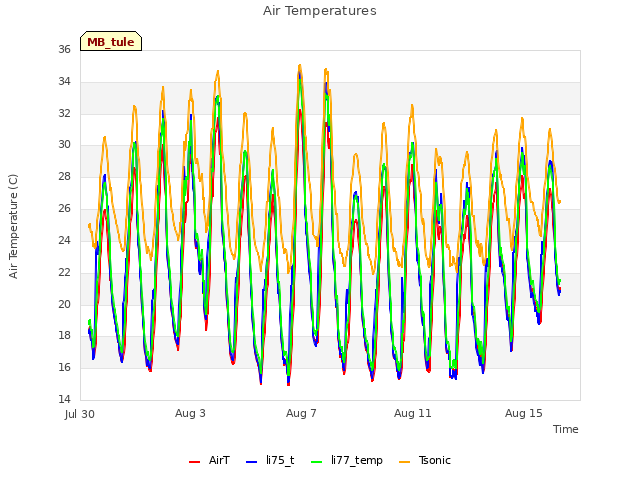Click the blue li75_t legend color marker
The image size is (640, 480).
pos(252,462)
